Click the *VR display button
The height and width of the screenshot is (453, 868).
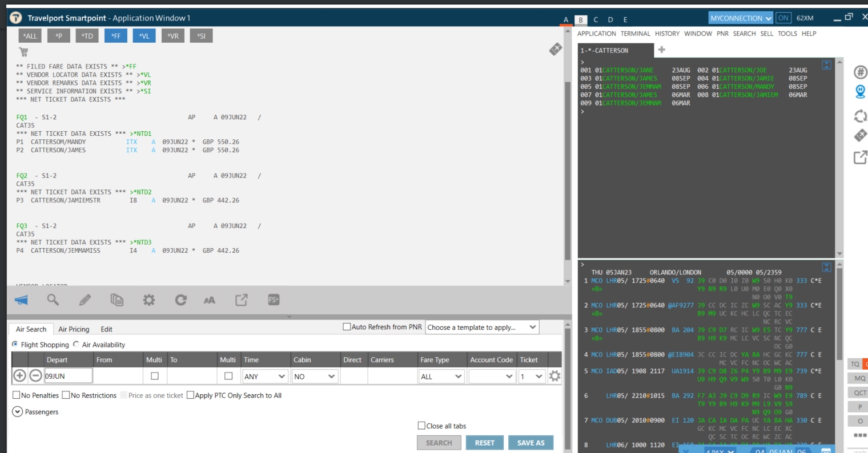tap(172, 36)
